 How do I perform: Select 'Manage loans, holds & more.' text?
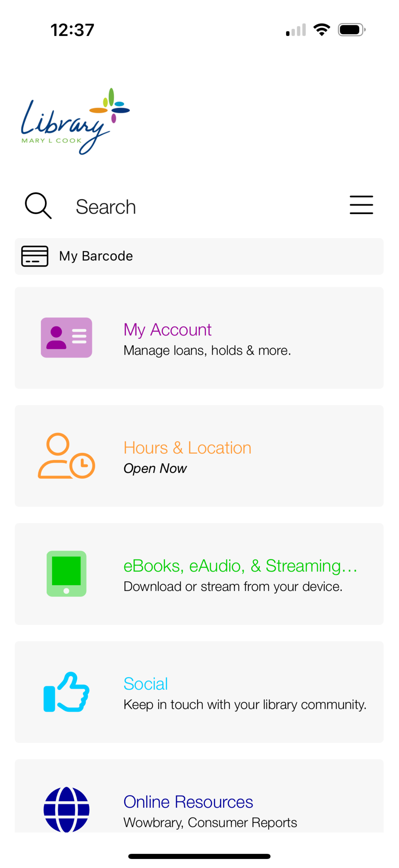click(207, 350)
